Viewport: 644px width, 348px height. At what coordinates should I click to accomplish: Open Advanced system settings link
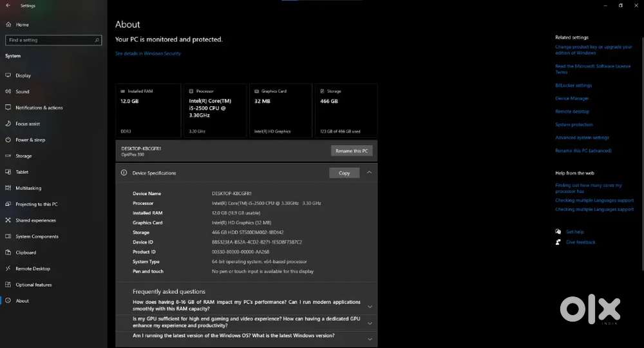[x=582, y=138]
